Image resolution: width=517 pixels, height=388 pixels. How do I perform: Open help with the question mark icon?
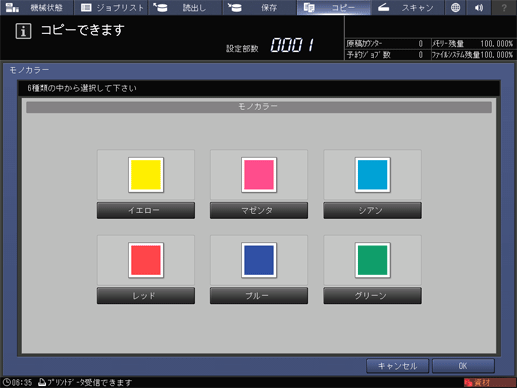(x=504, y=7)
